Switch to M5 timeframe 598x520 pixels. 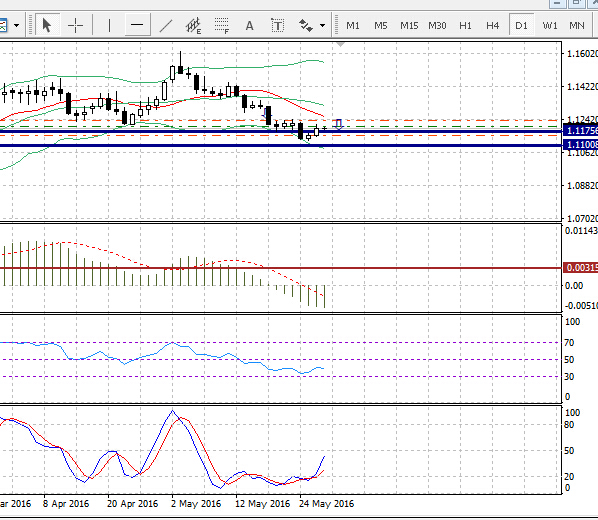tap(381, 26)
